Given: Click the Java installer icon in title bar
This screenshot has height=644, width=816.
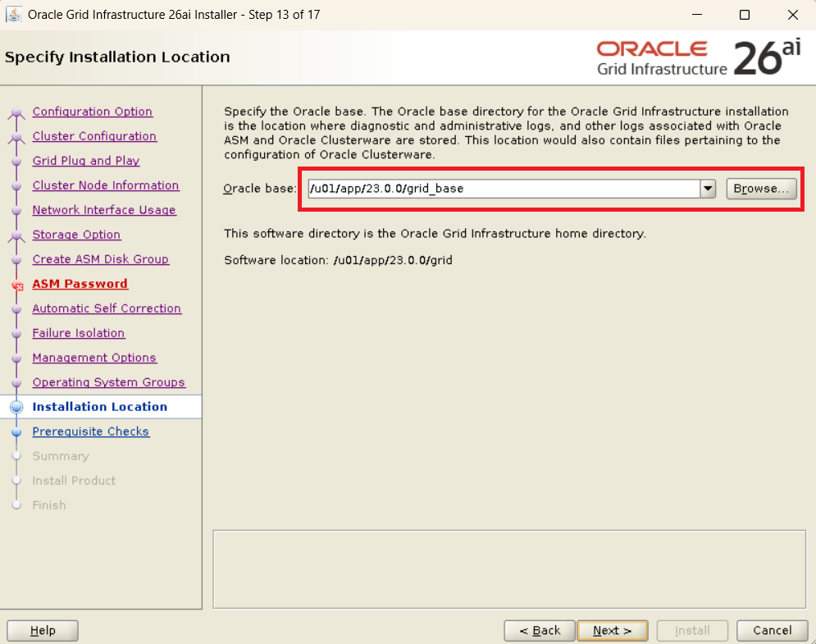Looking at the screenshot, I should tap(14, 15).
